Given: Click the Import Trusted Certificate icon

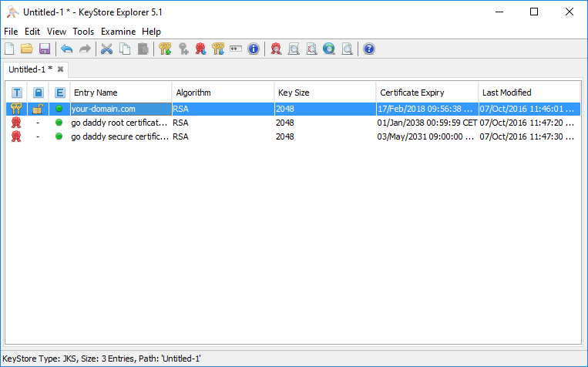Looking at the screenshot, I should (201, 49).
